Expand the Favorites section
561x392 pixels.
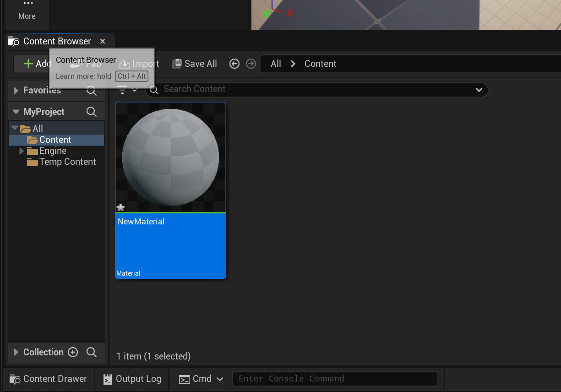pos(16,91)
